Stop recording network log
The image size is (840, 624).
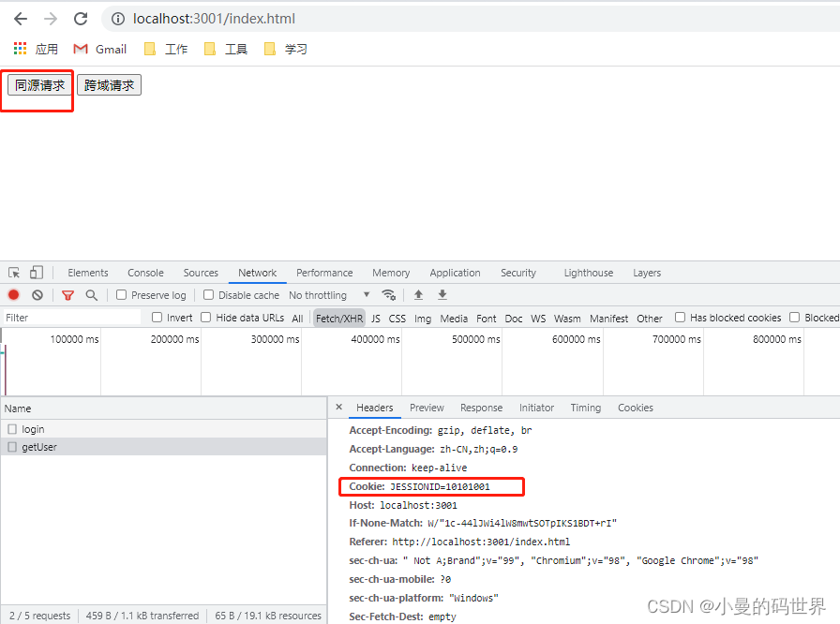[x=14, y=295]
